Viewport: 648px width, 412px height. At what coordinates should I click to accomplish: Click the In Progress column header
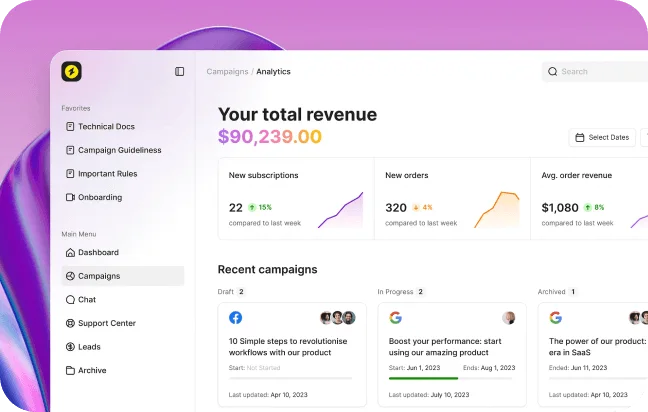coord(395,292)
